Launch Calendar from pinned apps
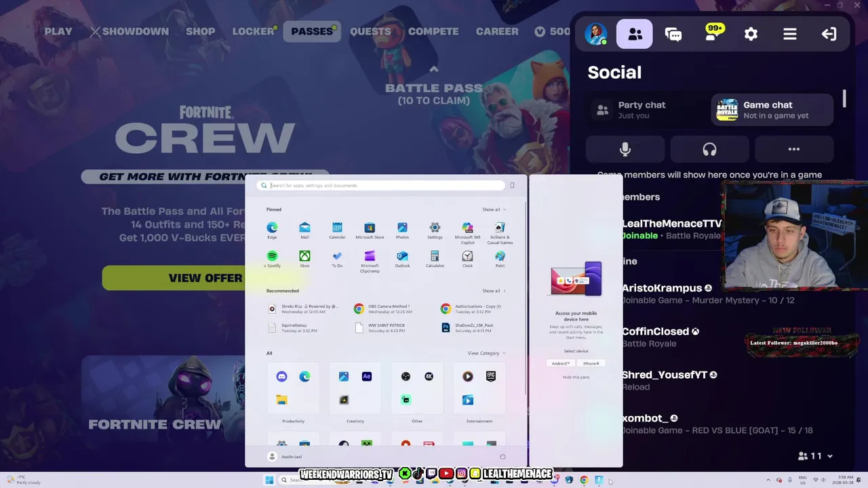The width and height of the screenshot is (868, 488). (337, 230)
